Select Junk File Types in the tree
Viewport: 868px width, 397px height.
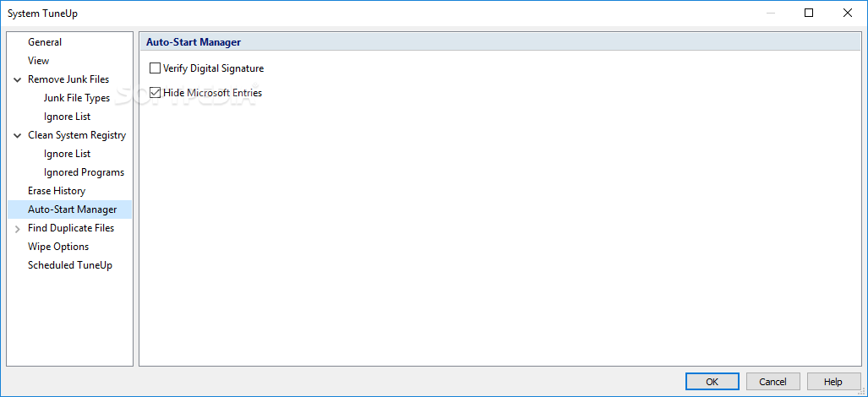click(x=77, y=98)
